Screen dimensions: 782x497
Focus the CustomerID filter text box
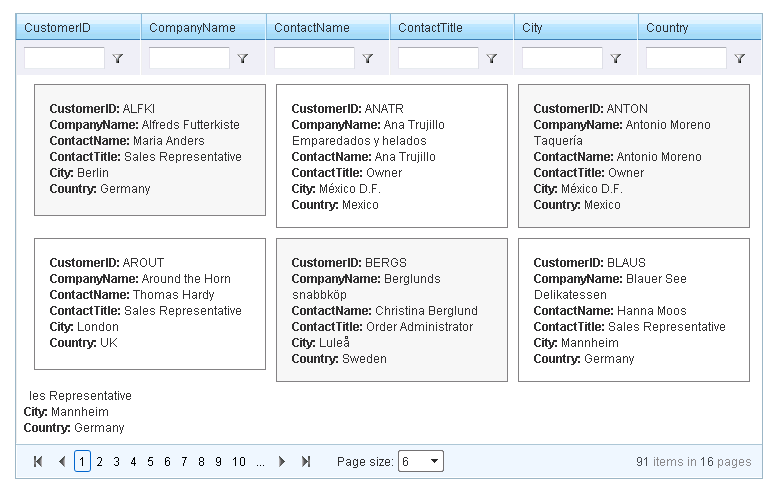(x=64, y=59)
